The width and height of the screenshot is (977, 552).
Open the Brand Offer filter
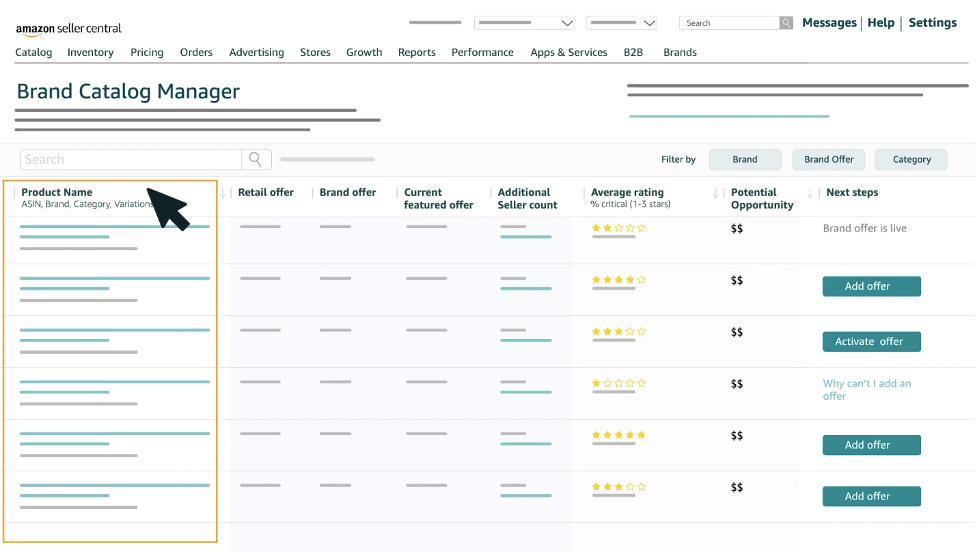(829, 159)
